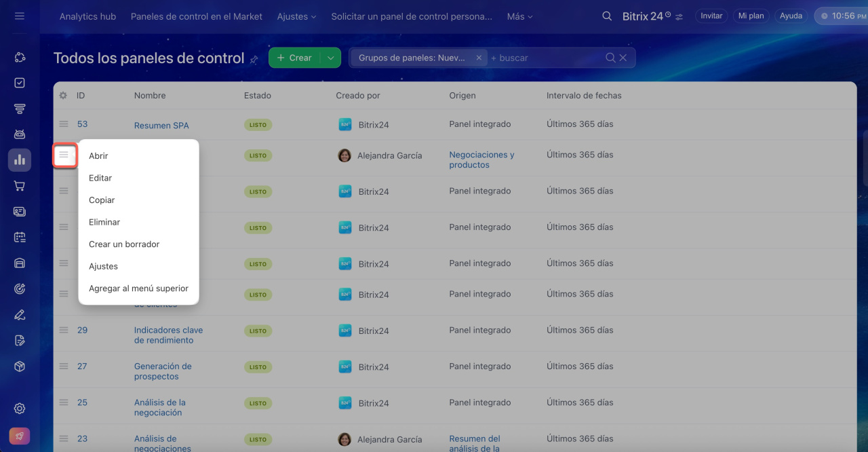Viewport: 868px width, 452px height.
Task: Click the BI analytics bar chart sidebar icon
Action: 20,160
